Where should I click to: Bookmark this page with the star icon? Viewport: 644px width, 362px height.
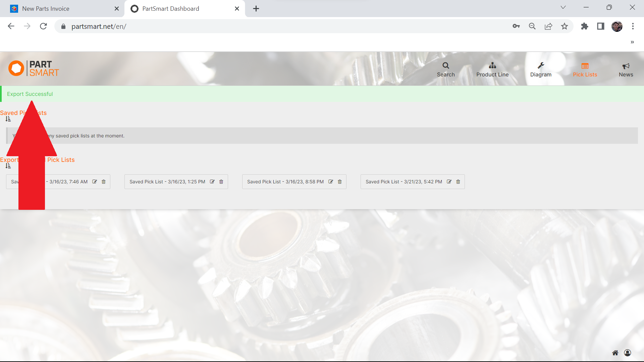click(x=565, y=26)
